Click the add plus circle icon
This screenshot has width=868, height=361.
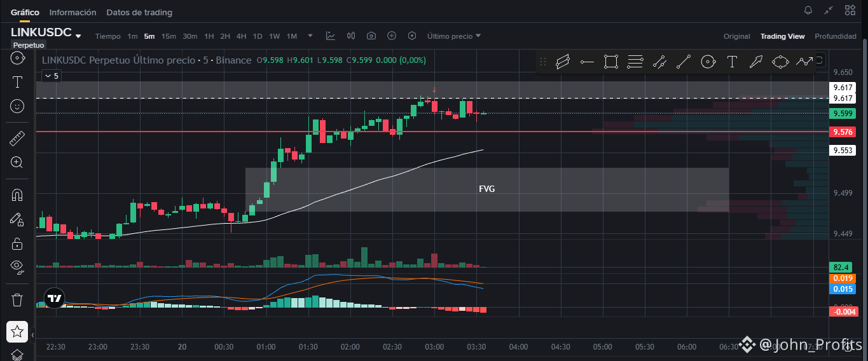click(392, 36)
